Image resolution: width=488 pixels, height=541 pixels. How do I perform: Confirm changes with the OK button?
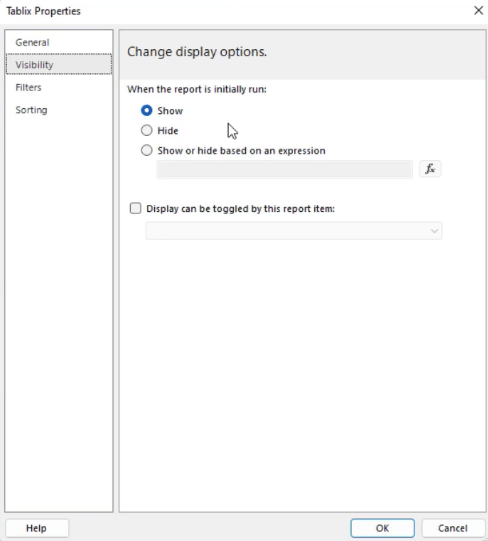coord(382,528)
